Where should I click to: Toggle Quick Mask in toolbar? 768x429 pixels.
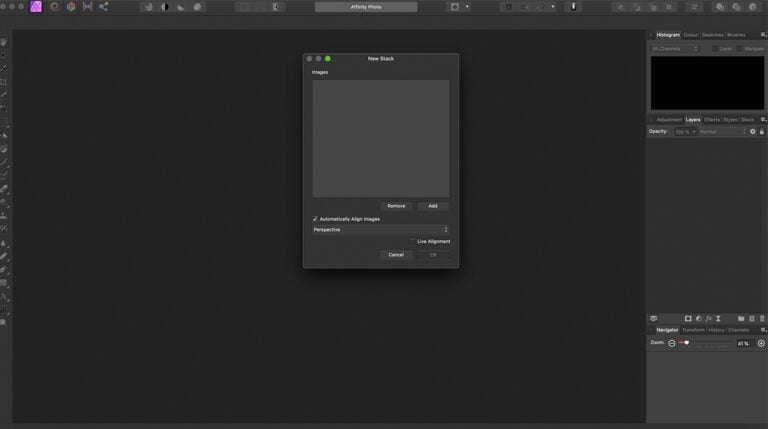[455, 7]
